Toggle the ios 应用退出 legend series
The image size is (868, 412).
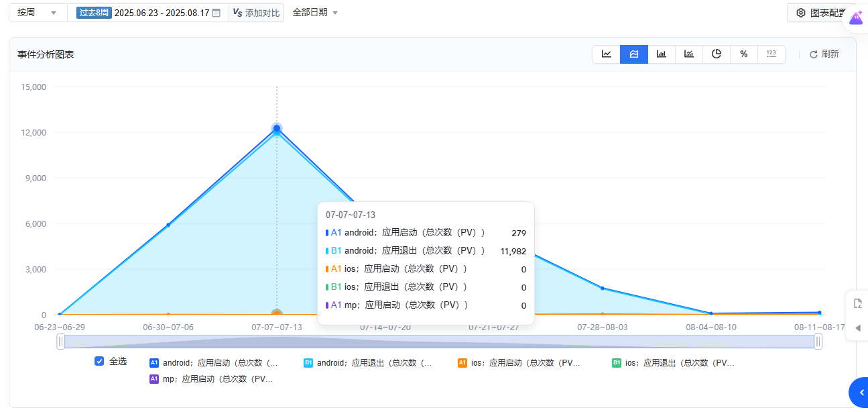tap(673, 363)
